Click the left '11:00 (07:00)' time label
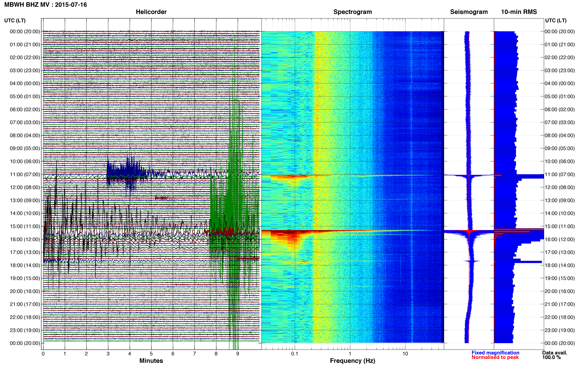 25,174
